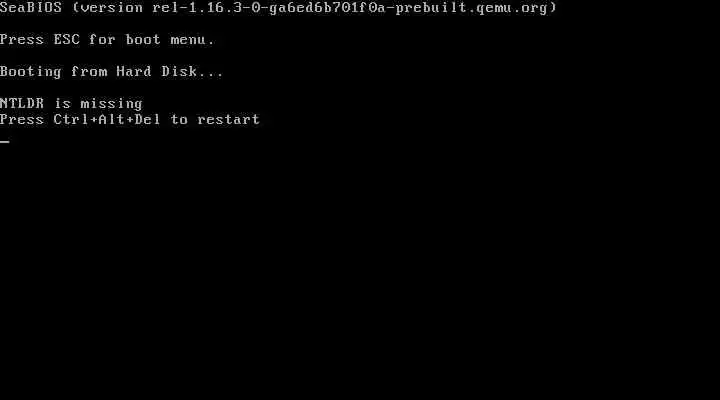The height and width of the screenshot is (400, 720).
Task: Click the word 'restart' in last line
Action: click(229, 120)
